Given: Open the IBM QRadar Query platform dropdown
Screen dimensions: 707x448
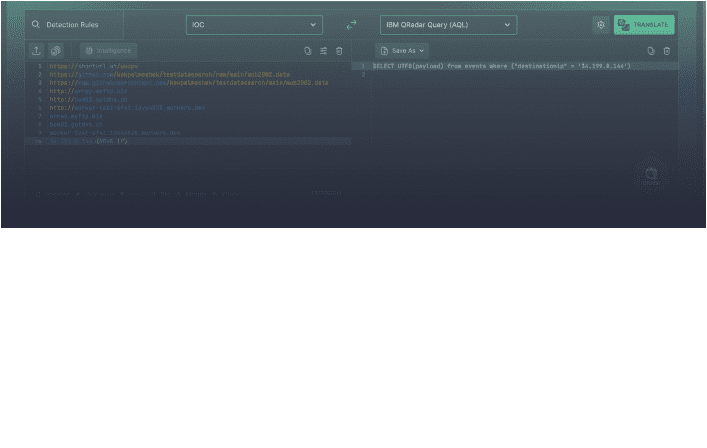Looking at the screenshot, I should pos(448,24).
